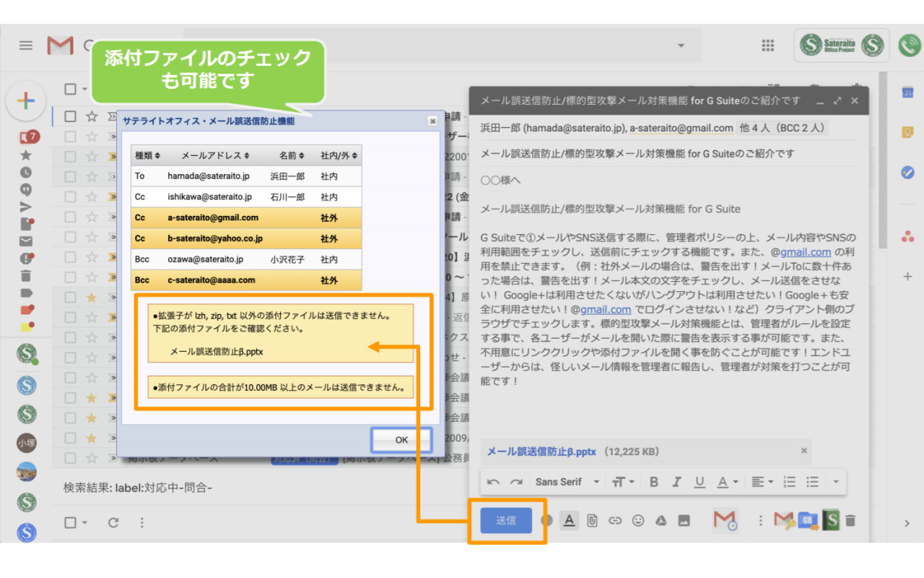Open the Google apps grid launcher
This screenshot has height=578, width=924.
coord(767,45)
